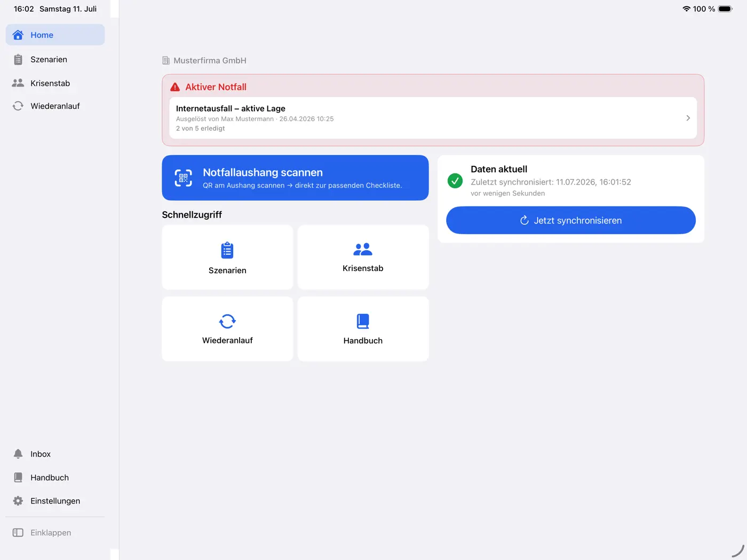Click the green checkmark sync status icon

[x=455, y=181]
